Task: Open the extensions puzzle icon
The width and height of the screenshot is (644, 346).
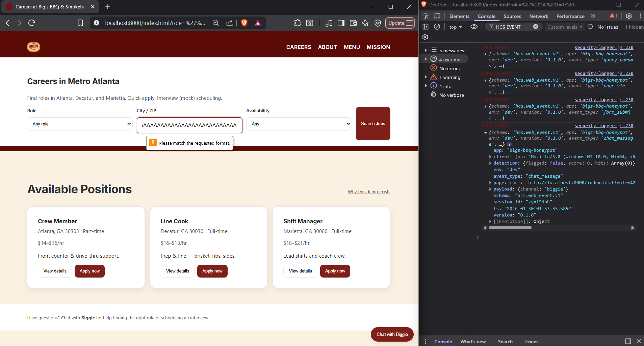Action: click(298, 23)
